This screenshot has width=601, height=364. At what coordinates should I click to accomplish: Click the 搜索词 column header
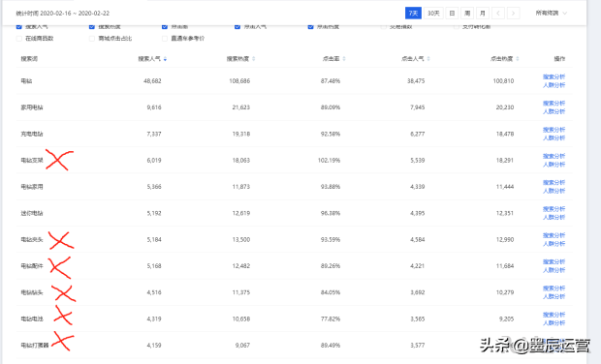(x=29, y=59)
